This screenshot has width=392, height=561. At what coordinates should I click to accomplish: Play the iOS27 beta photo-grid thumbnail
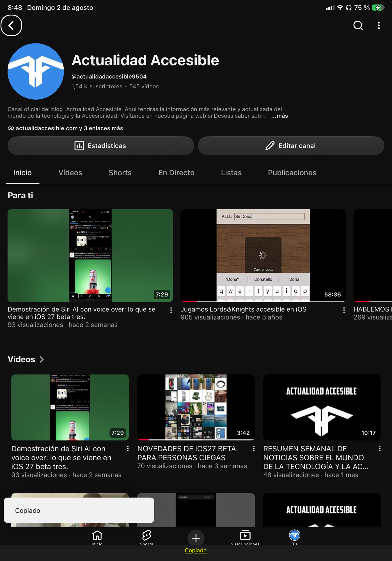(x=196, y=407)
